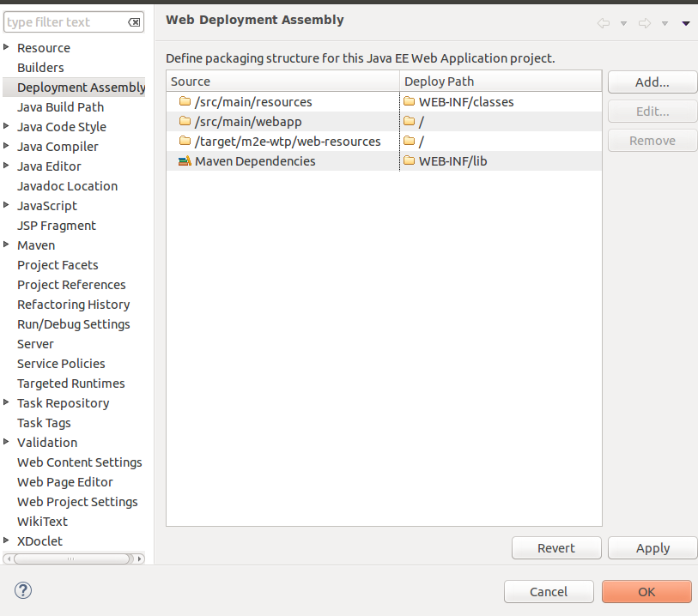Open the back history dropdown arrow
This screenshot has width=698, height=616.
click(x=623, y=23)
